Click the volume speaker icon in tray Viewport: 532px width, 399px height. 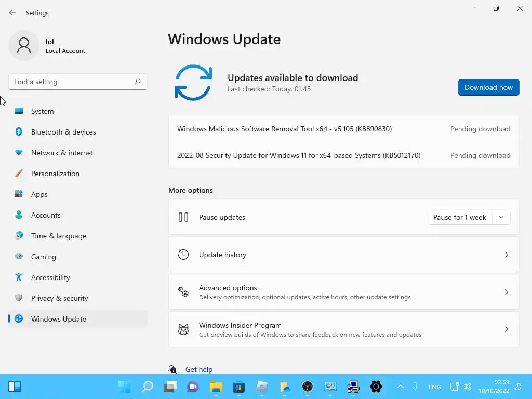pos(467,387)
